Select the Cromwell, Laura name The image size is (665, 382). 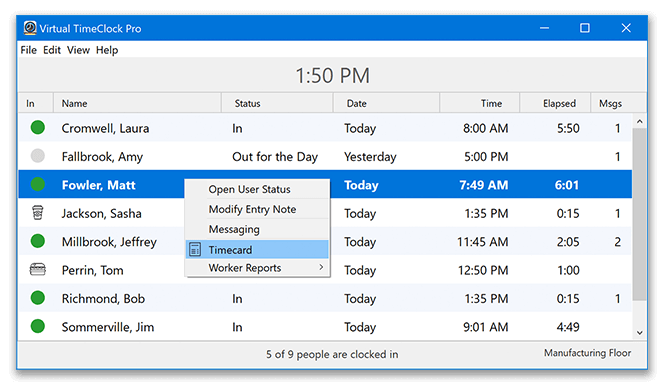pyautogui.click(x=105, y=128)
